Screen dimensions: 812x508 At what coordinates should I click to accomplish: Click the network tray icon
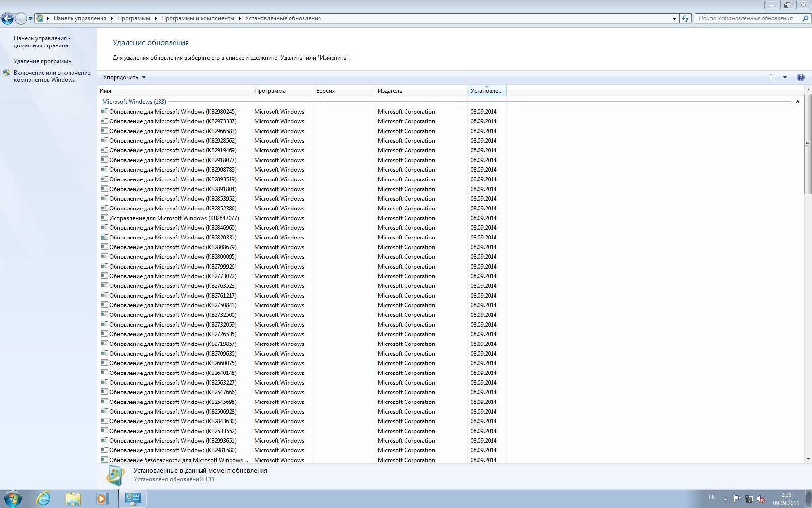(749, 498)
